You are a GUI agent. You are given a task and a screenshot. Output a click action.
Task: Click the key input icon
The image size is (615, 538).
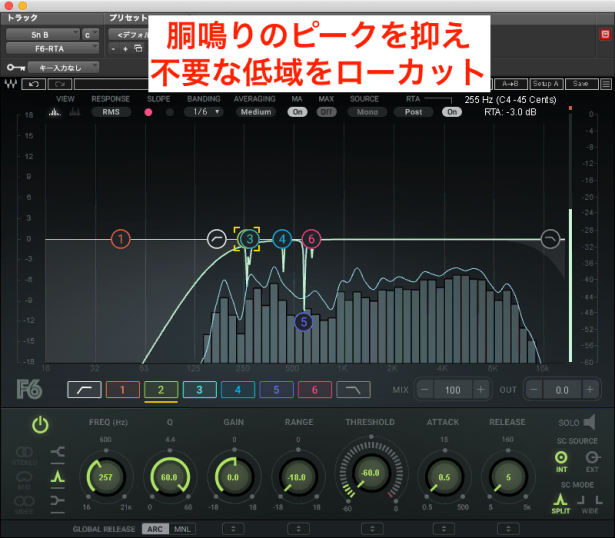click(16, 68)
